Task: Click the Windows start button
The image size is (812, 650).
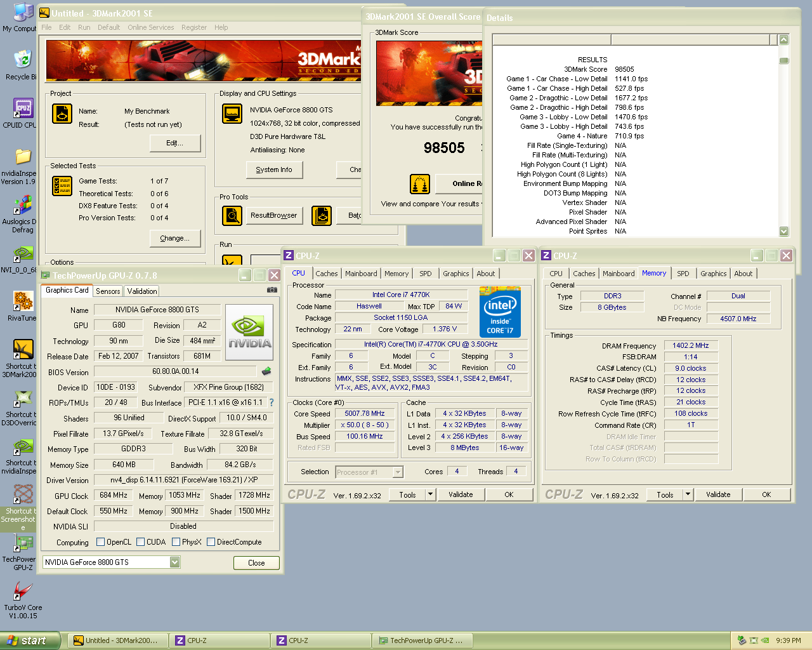Action: (x=30, y=640)
